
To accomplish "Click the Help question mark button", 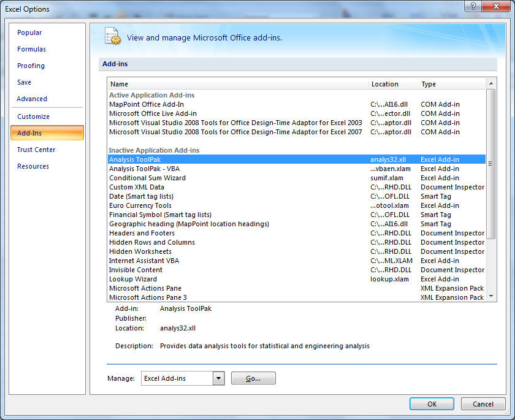I will pyautogui.click(x=473, y=6).
